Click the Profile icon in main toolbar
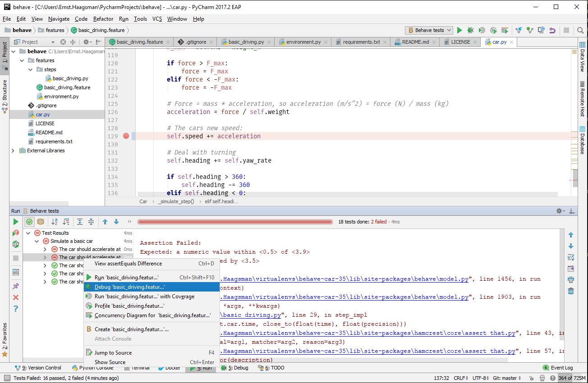 (493, 30)
